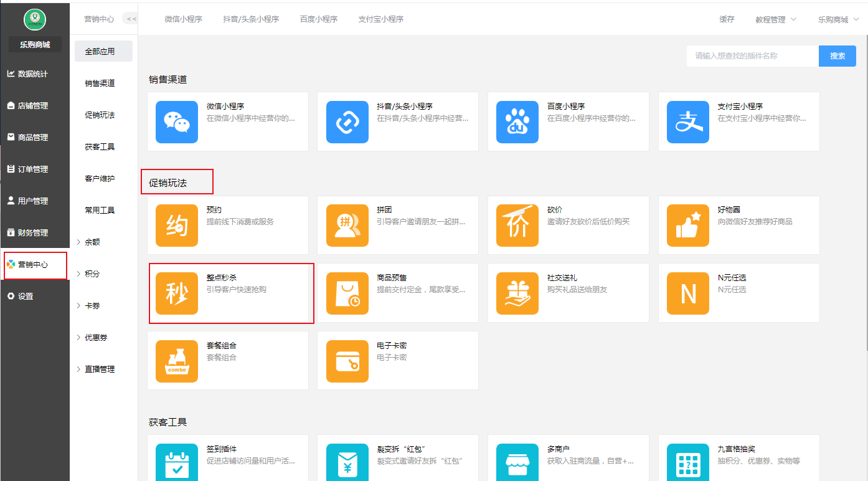Open the 多商户 storefront icon
This screenshot has height=481, width=868.
pyautogui.click(x=517, y=462)
